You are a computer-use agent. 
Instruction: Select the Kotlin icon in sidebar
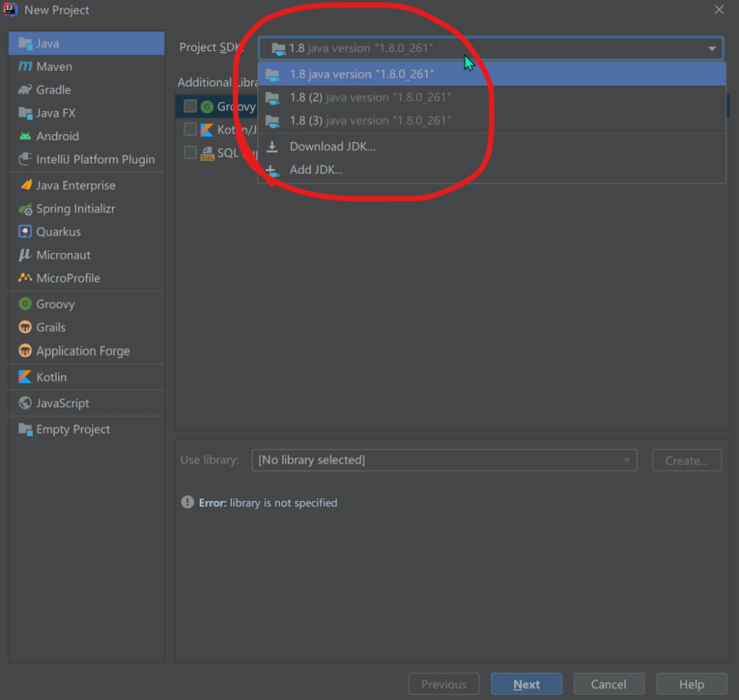(x=25, y=377)
